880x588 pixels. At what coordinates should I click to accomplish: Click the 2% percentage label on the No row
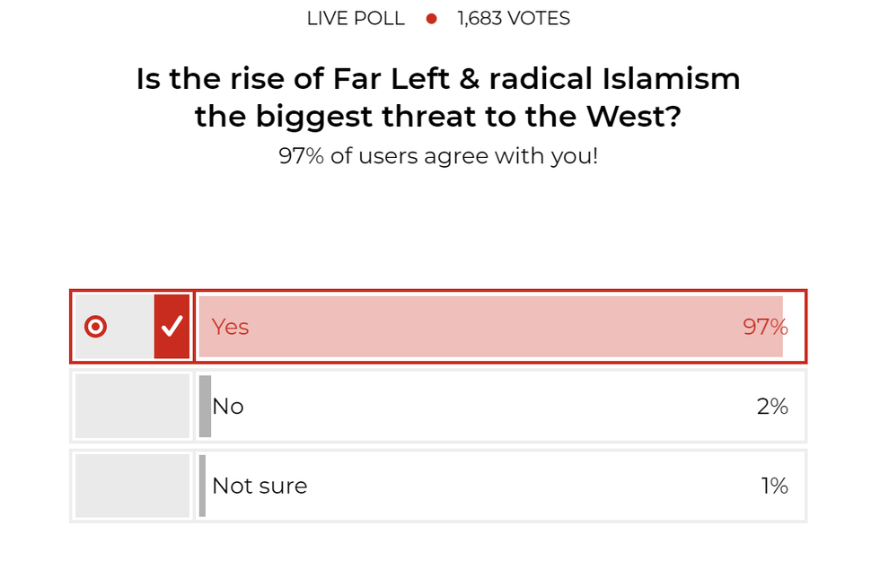(x=772, y=406)
